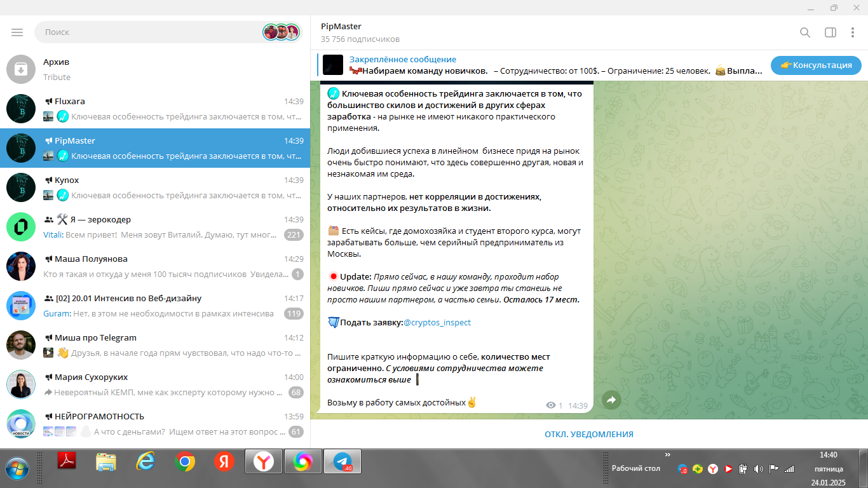Click the Show desktop strip on the taskbar
This screenshot has width=868, height=488.
point(863,468)
